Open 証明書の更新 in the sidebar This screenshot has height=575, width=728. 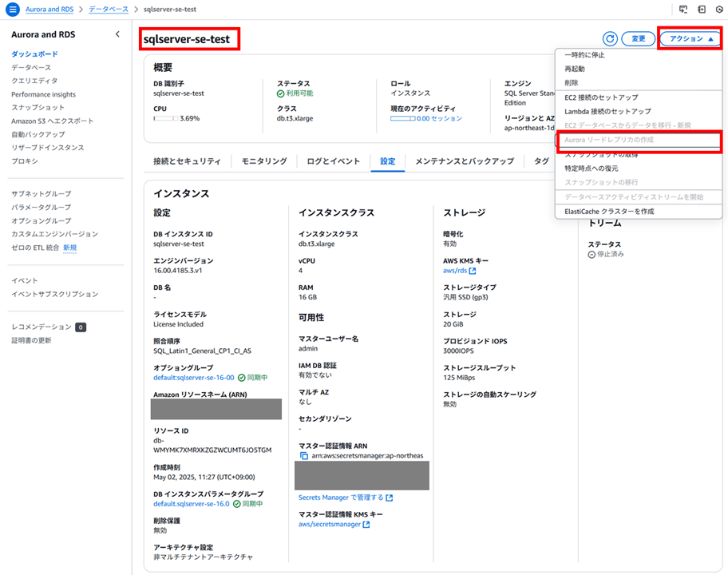[x=32, y=340]
